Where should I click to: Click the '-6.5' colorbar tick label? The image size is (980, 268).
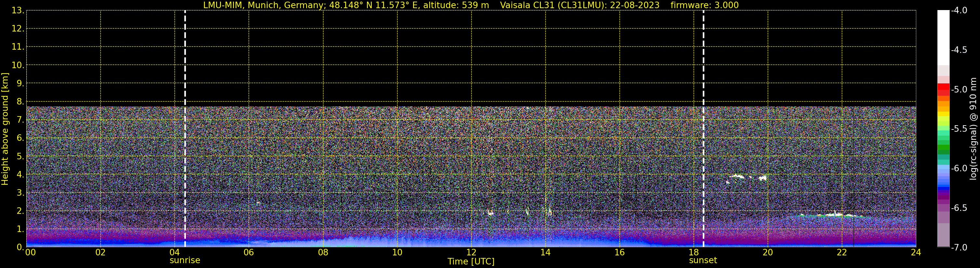tap(959, 208)
